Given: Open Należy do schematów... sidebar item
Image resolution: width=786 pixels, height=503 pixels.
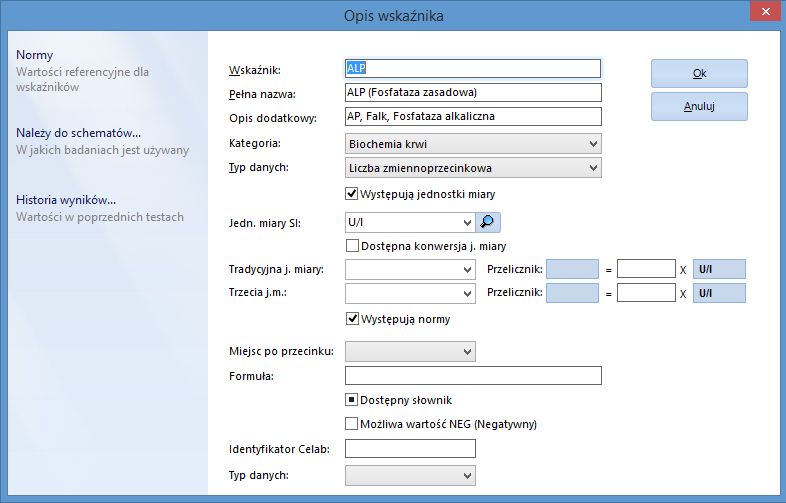Looking at the screenshot, I should click(78, 133).
